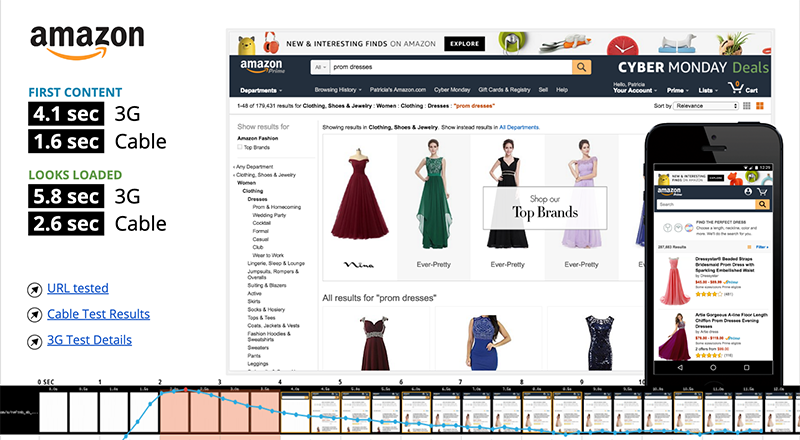Viewport: 800px width, 440px height.
Task: Open the Sort by Relevance dropdown
Action: [x=706, y=106]
